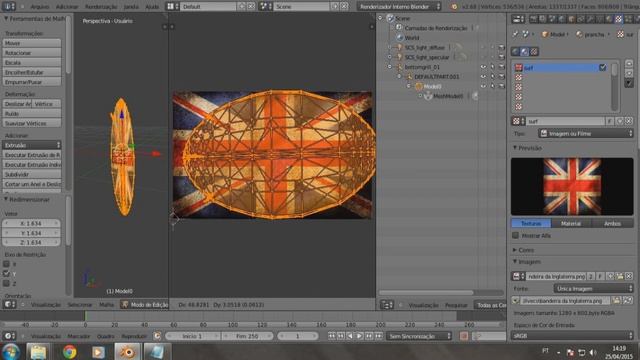Click the Scene icon in outliner

390,18
